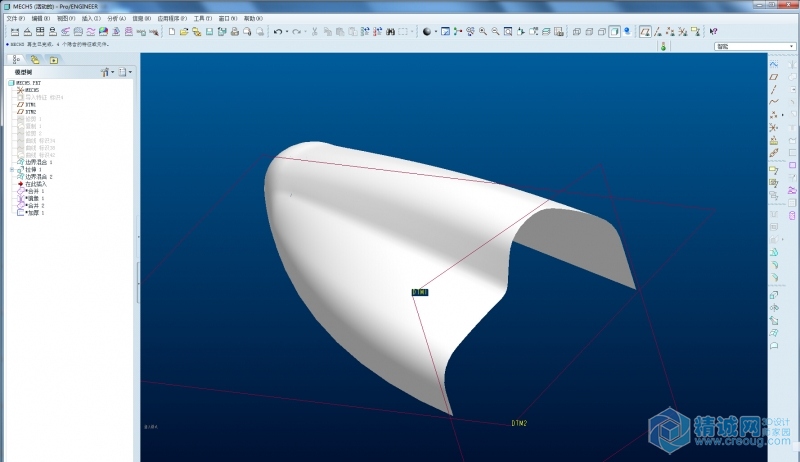Click DTM1 label in viewport

[420, 292]
